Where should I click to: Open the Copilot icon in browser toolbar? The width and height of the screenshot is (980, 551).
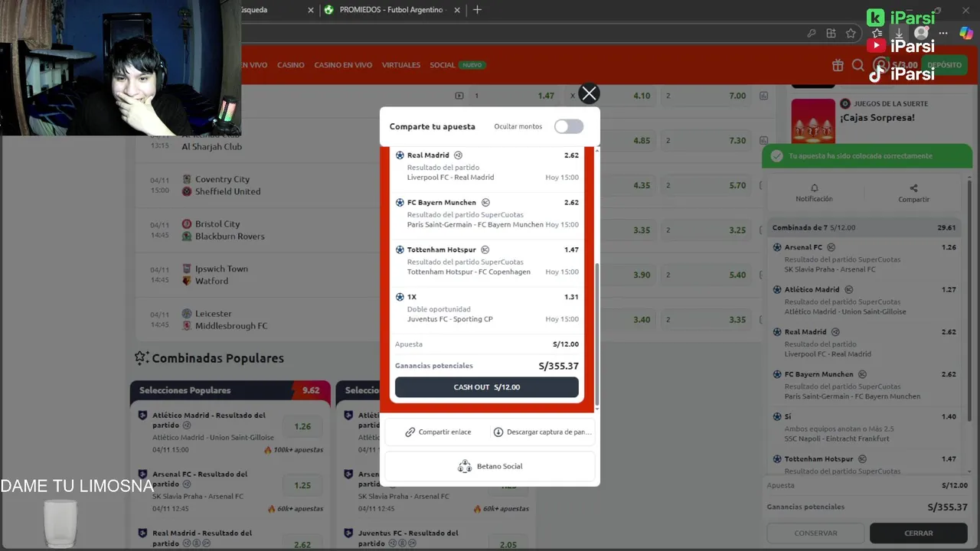tap(966, 33)
